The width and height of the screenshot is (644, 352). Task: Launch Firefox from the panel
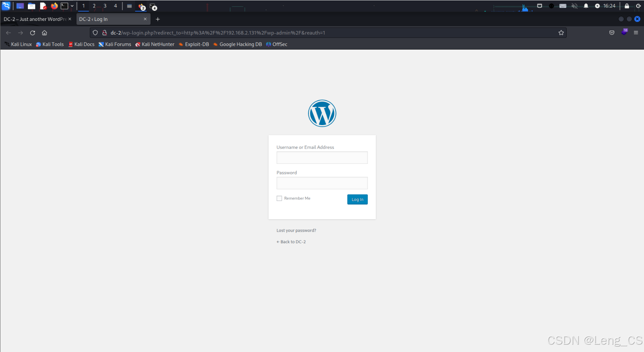(54, 6)
